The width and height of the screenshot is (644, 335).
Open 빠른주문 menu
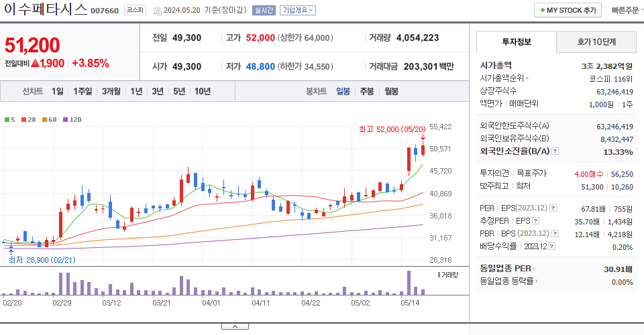(x=627, y=10)
